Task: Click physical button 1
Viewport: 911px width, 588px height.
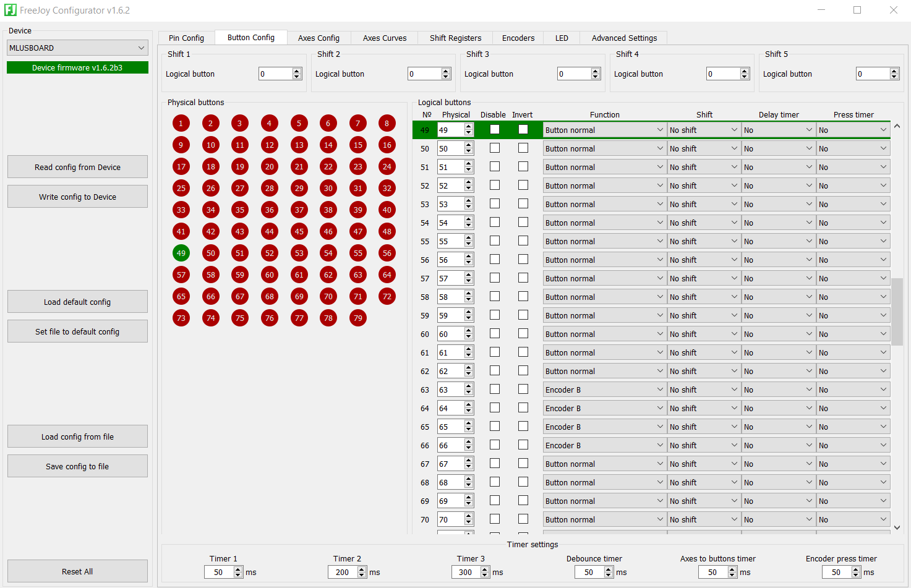Action: 181,123
